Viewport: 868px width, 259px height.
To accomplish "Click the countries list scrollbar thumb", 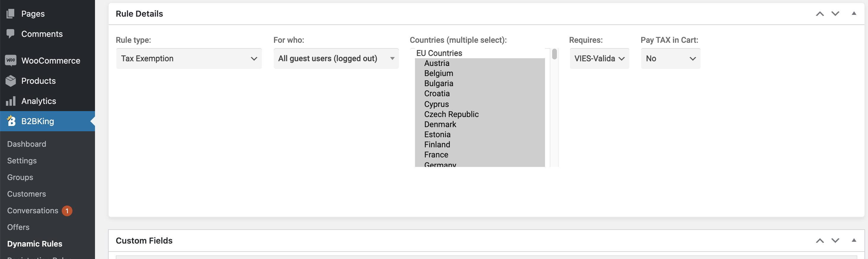I will 554,54.
